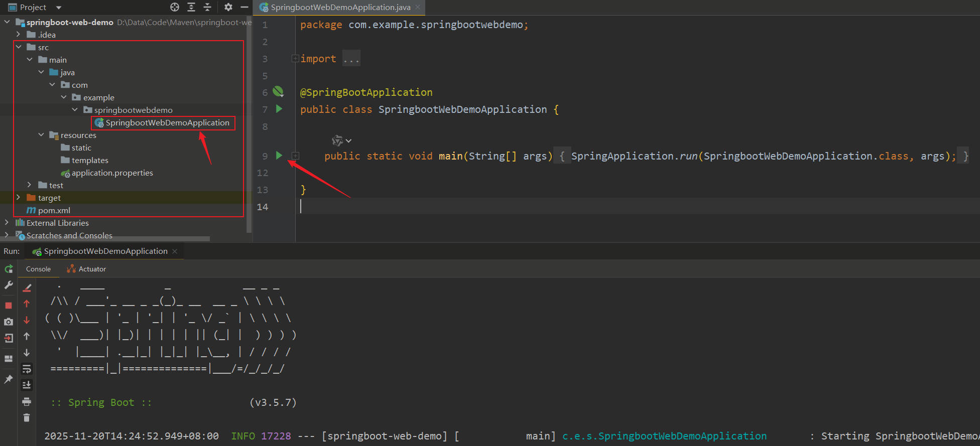Select application.properties file in the tree
The image size is (980, 446).
(112, 173)
